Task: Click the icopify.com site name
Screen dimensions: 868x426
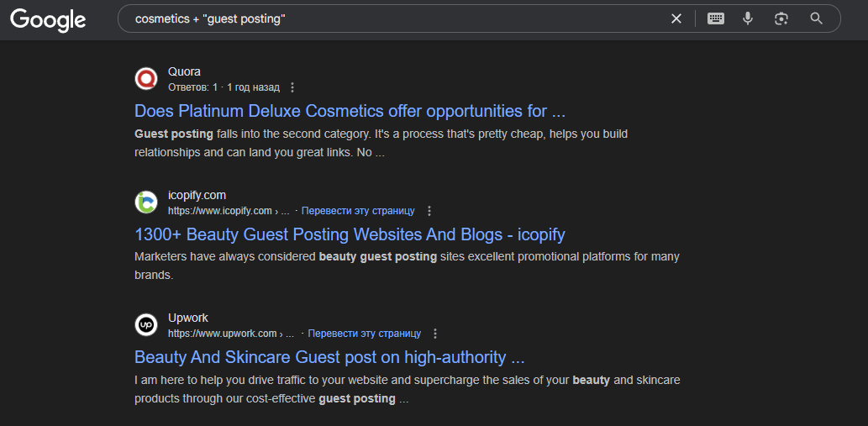Action: [x=197, y=195]
